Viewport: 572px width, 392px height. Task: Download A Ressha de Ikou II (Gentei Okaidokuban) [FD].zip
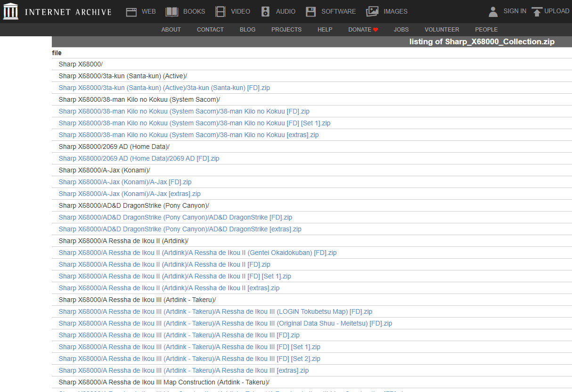click(198, 253)
